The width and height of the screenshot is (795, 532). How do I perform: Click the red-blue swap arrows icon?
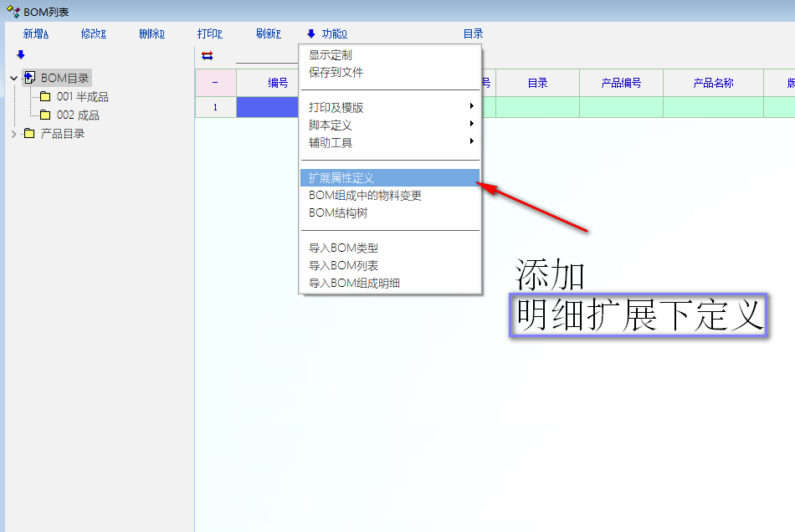click(x=208, y=55)
